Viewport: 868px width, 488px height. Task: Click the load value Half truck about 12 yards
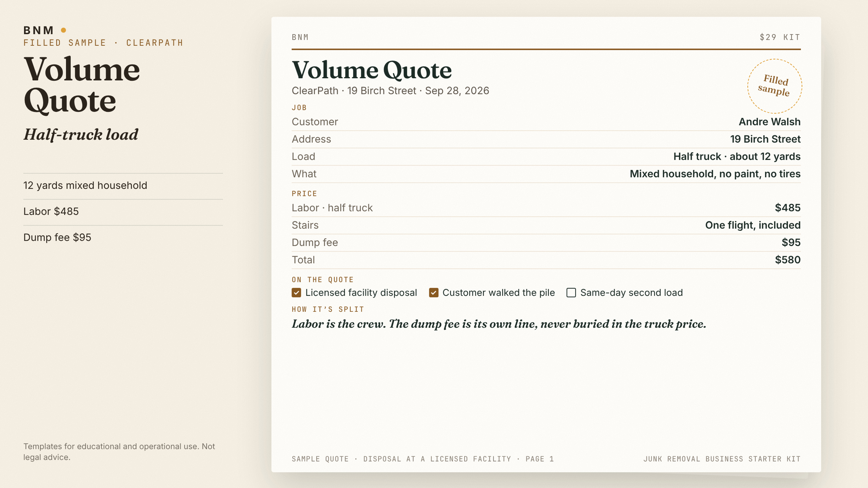737,156
